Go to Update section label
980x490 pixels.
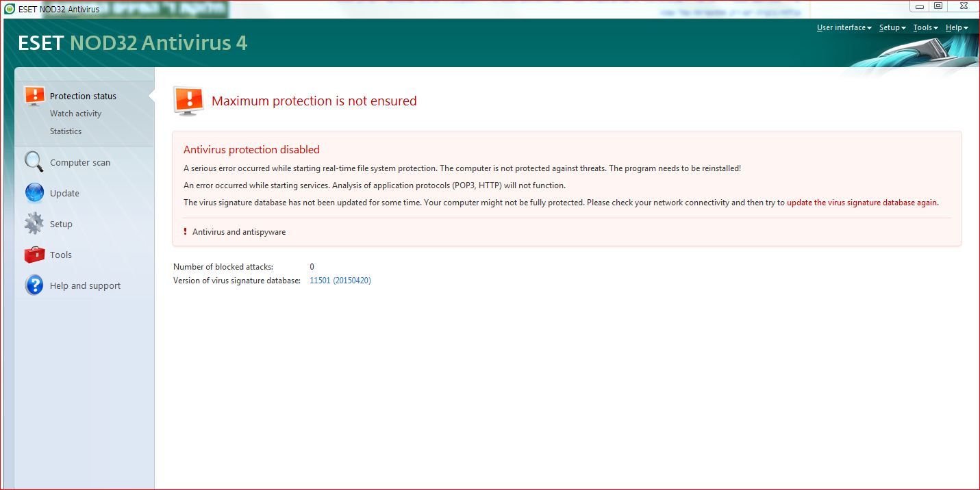(x=64, y=194)
